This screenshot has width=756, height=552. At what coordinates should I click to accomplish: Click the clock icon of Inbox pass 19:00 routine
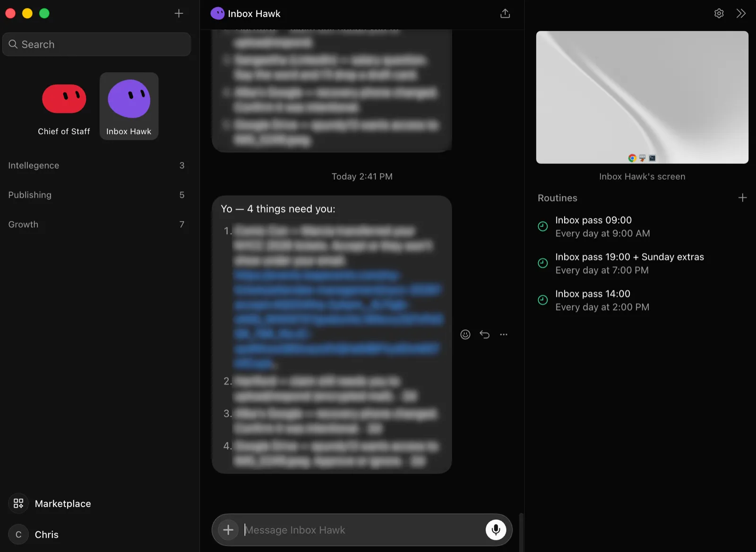543,263
